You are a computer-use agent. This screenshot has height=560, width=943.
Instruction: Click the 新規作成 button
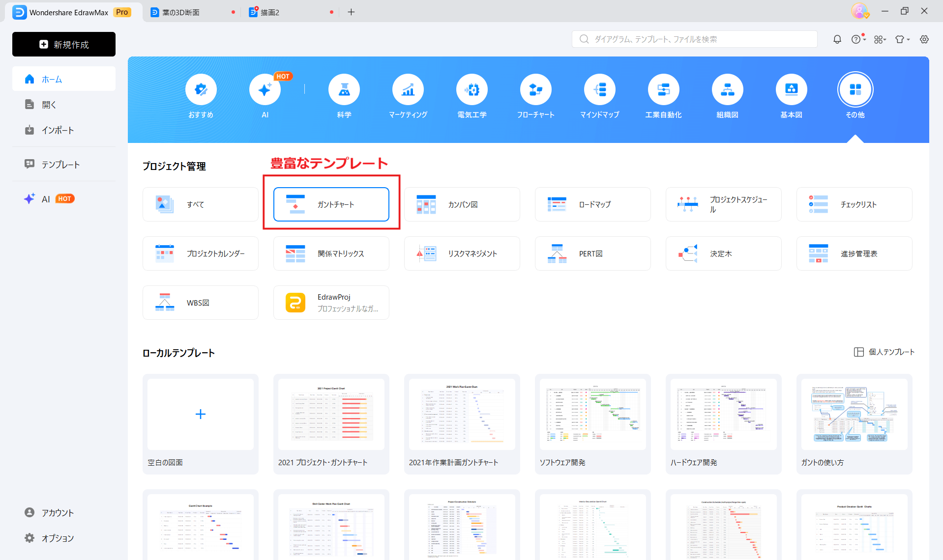click(64, 44)
